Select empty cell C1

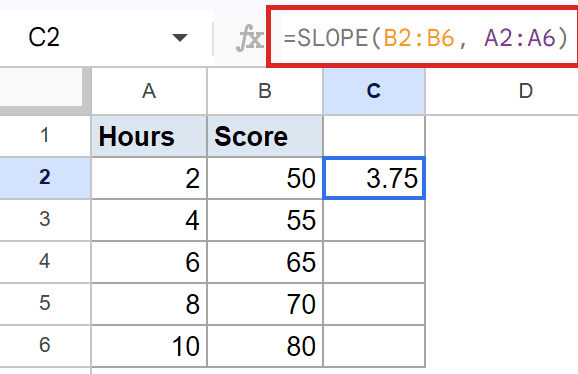click(x=374, y=136)
